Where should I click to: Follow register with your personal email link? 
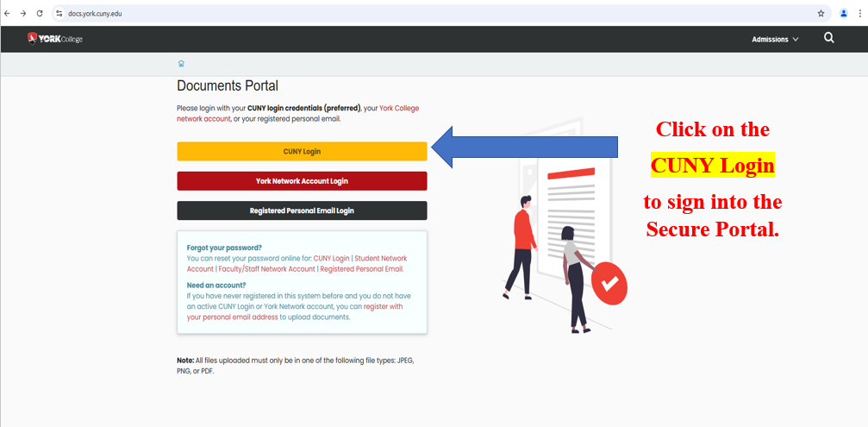coord(295,312)
